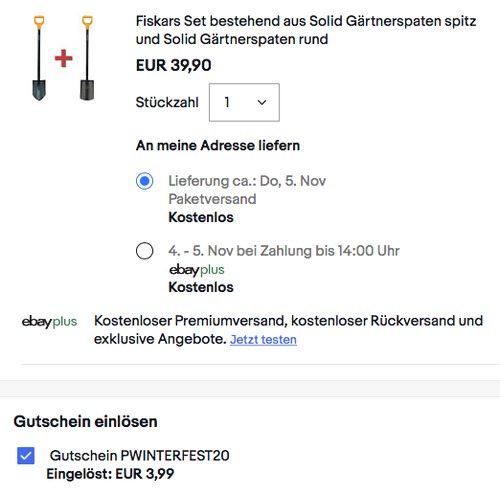This screenshot has width=500, height=495.
Task: Select the Paketversand delivery radio button
Action: [145, 181]
